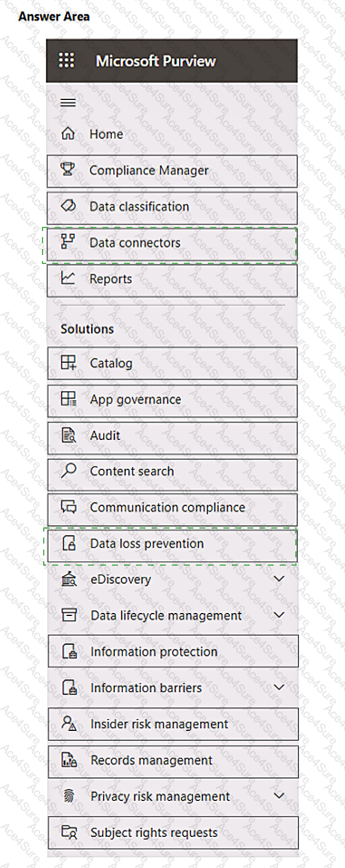
Task: Select the Compliance Manager trophy icon
Action: point(68,170)
